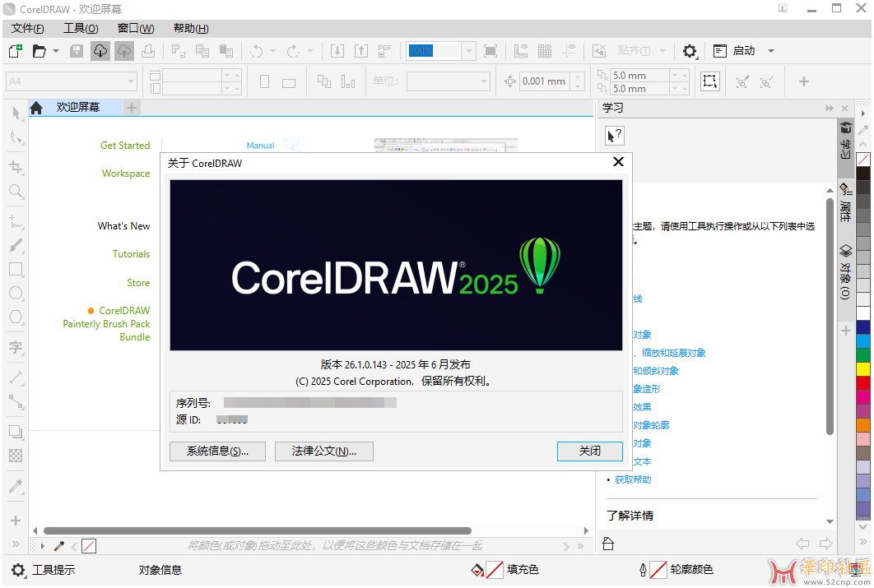Click the 工具提示 status bar gear
Screen dimensions: 874x588
click(18, 570)
